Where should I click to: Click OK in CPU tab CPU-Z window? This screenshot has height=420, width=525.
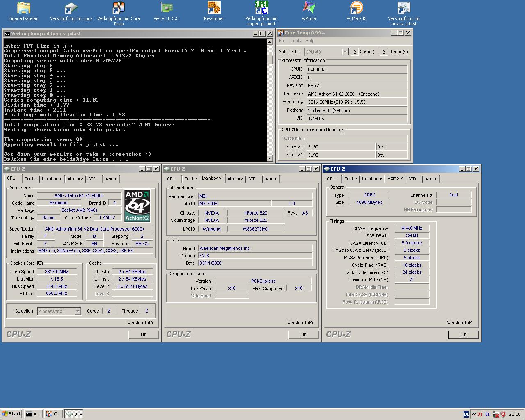pos(144,334)
